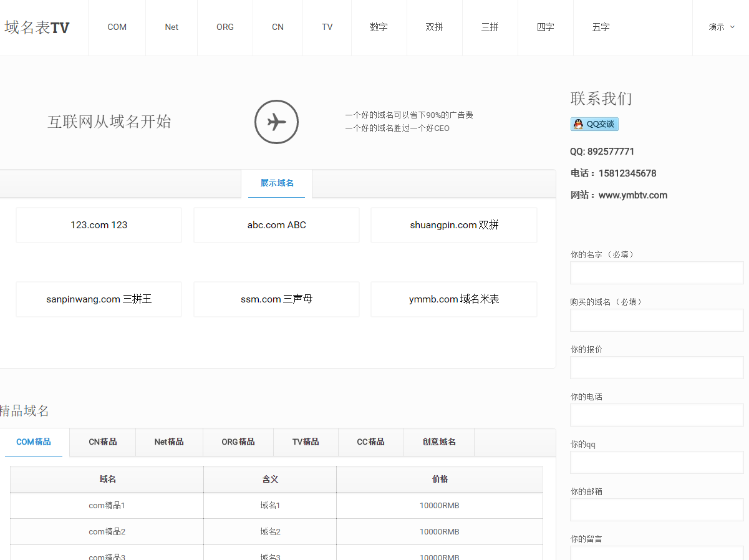This screenshot has width=749, height=560.
Task: Open the 数字 navigation item
Action: click(x=379, y=27)
